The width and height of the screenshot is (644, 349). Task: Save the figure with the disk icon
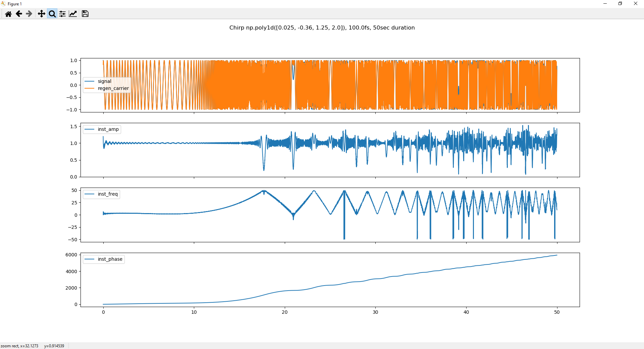85,14
